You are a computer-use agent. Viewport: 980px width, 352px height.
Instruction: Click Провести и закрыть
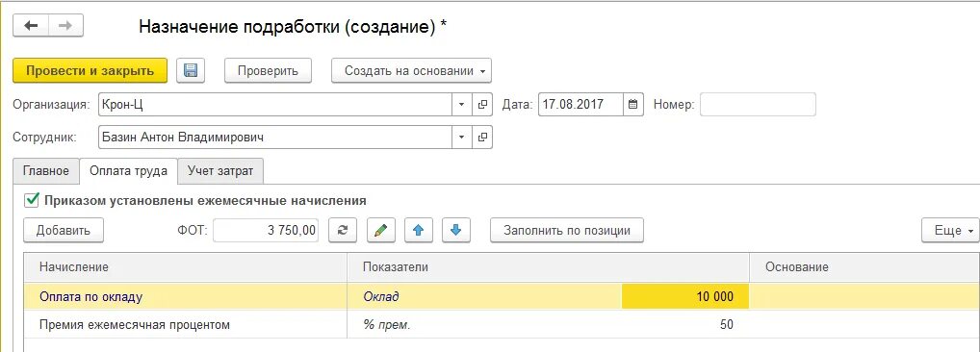90,70
